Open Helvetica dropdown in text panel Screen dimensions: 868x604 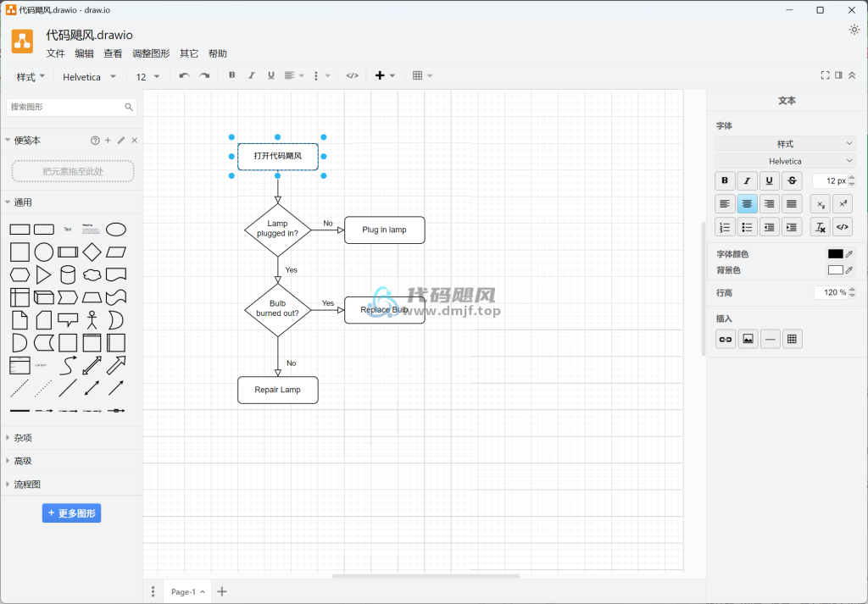point(785,161)
